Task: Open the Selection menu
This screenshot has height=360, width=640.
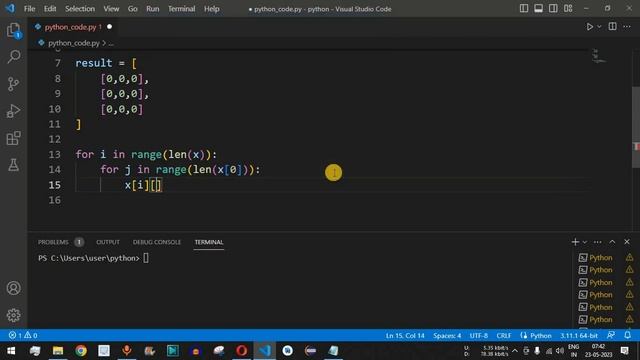Action: click(80, 9)
